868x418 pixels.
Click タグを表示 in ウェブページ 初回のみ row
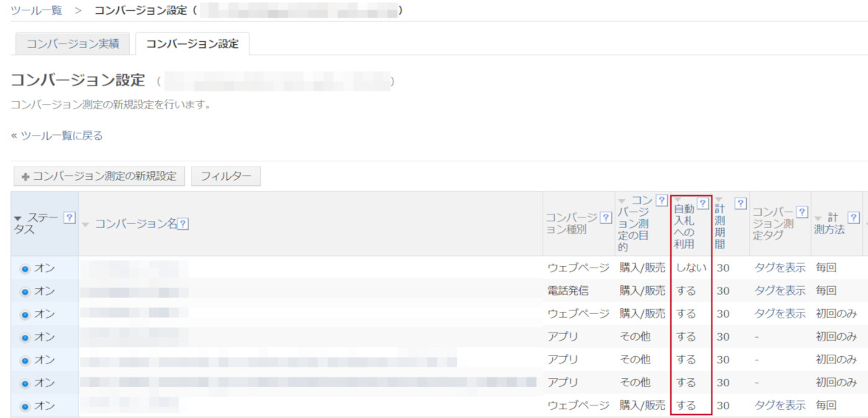(780, 313)
